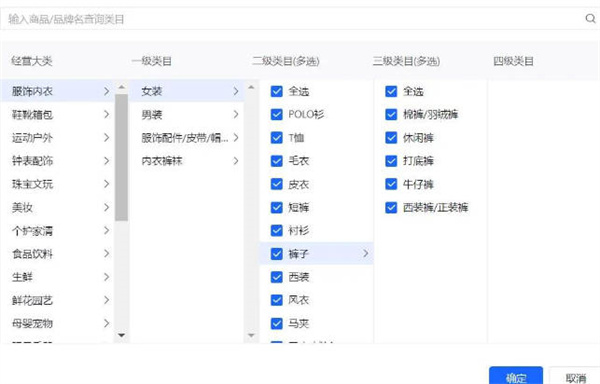
Task: Uncheck the 打底裤 checkbox
Action: tap(391, 161)
